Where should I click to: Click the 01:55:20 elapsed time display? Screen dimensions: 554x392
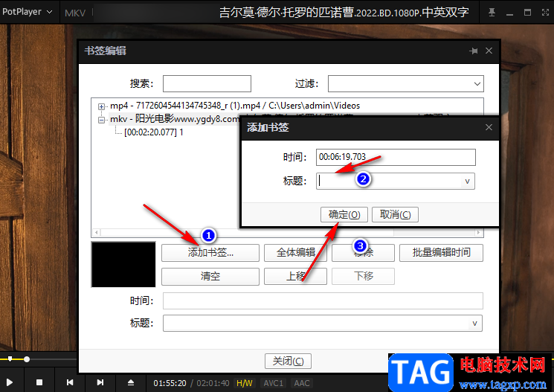click(170, 383)
